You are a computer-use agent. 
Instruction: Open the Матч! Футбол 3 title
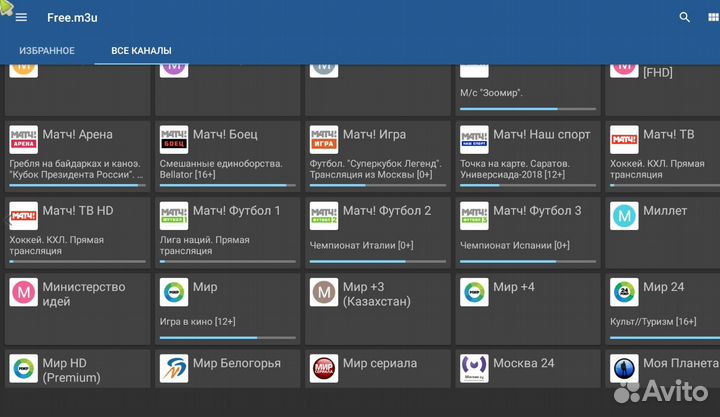point(537,211)
